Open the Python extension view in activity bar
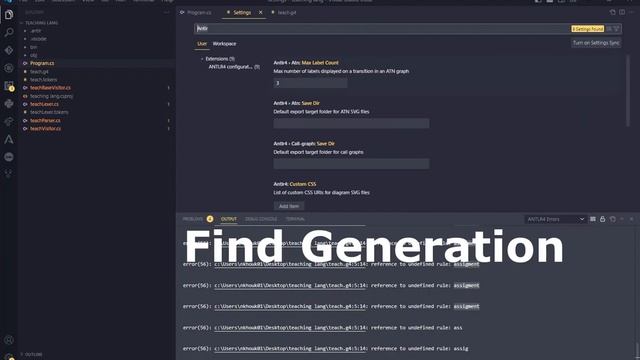This screenshot has width=640, height=360. pos(9,104)
